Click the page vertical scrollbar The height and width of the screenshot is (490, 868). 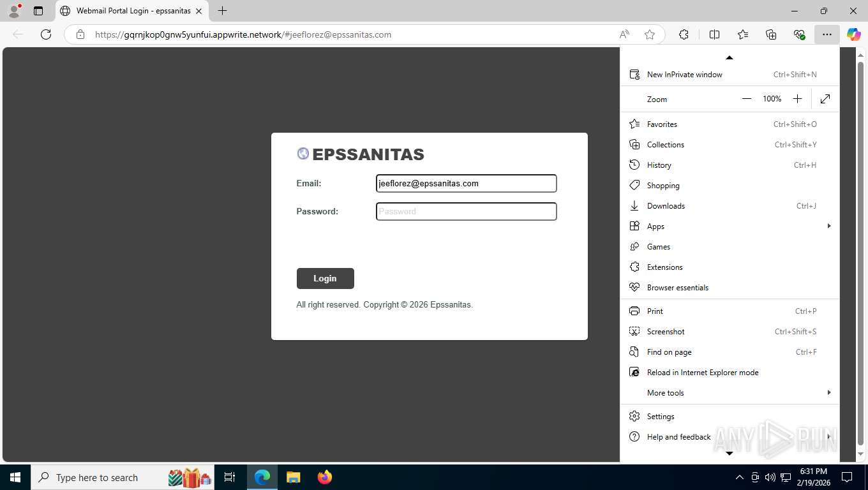tap(860, 254)
